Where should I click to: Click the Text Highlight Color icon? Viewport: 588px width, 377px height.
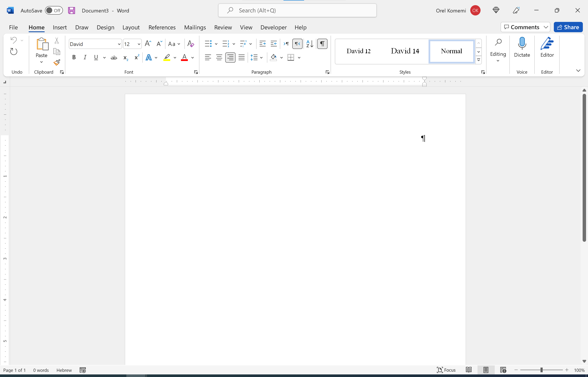click(x=167, y=57)
